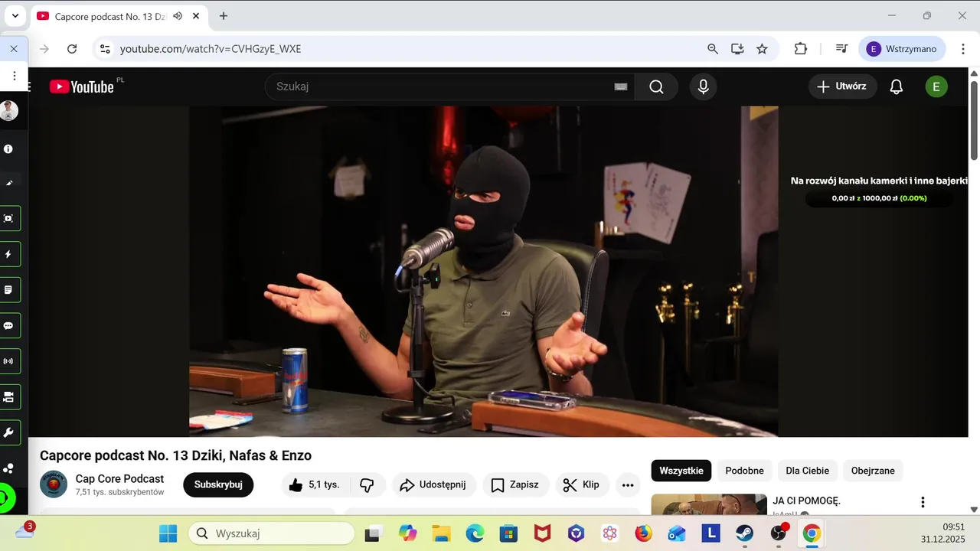This screenshot has width=980, height=551.
Task: Click the video player to pause playback
Action: click(483, 271)
